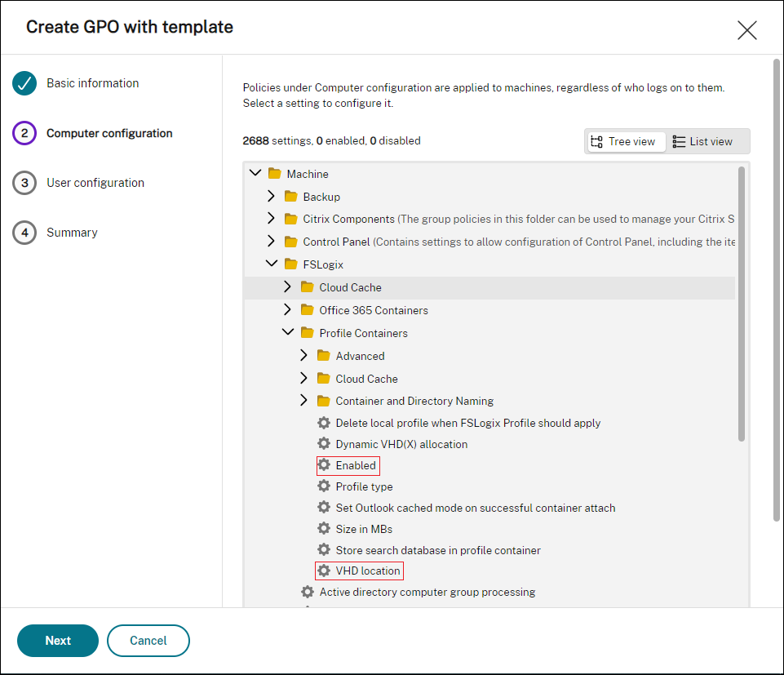Click the gear icon beside VHD location
The image size is (784, 675).
point(324,571)
